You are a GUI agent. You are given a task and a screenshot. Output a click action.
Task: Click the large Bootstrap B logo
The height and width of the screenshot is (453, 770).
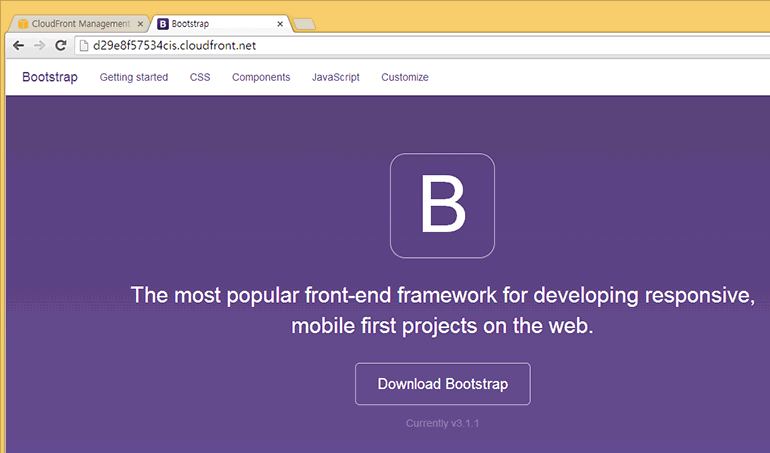click(x=442, y=205)
